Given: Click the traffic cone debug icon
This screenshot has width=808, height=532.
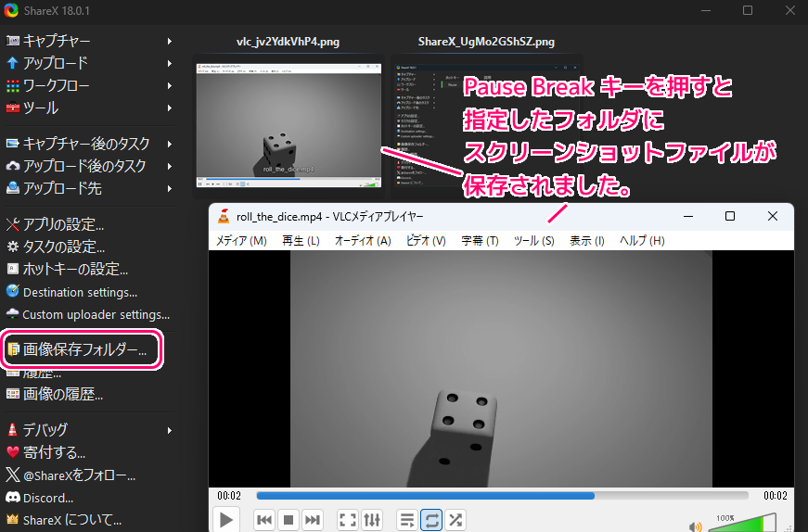Looking at the screenshot, I should click(12, 429).
